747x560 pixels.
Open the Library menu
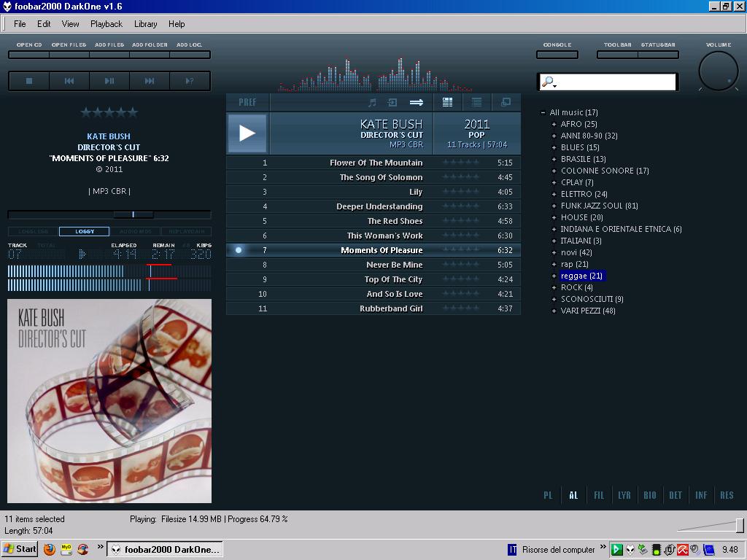tap(145, 24)
